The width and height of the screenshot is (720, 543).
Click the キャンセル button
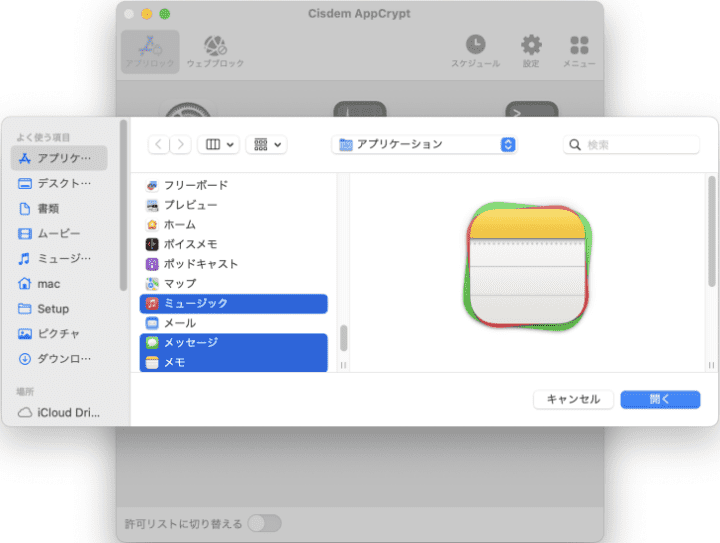click(x=573, y=399)
